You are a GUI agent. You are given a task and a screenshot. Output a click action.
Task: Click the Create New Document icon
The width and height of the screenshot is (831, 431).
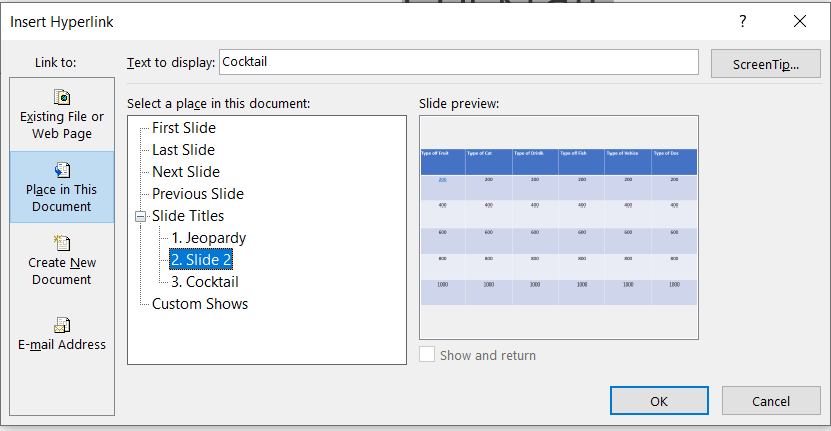click(x=62, y=243)
